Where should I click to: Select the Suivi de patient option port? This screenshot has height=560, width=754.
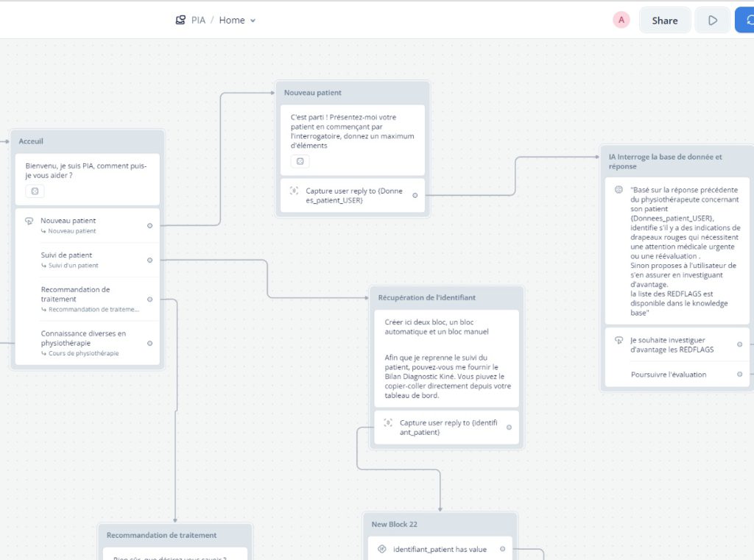149,260
